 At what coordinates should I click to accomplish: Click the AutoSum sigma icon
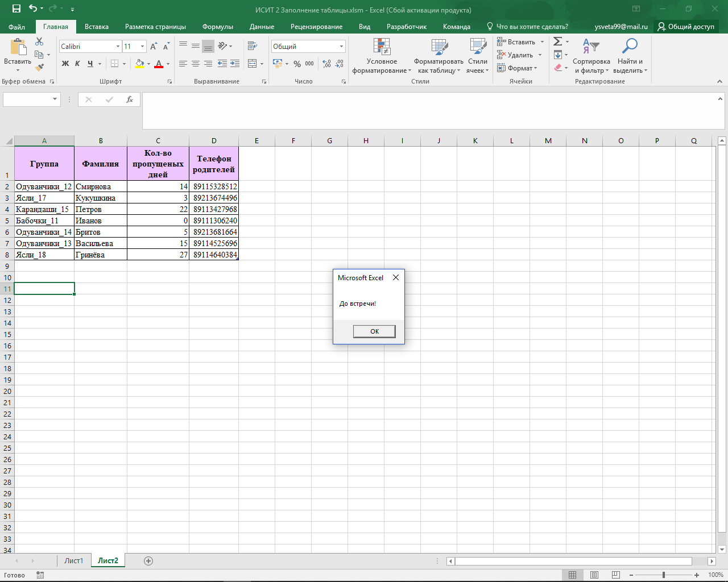[x=558, y=41]
